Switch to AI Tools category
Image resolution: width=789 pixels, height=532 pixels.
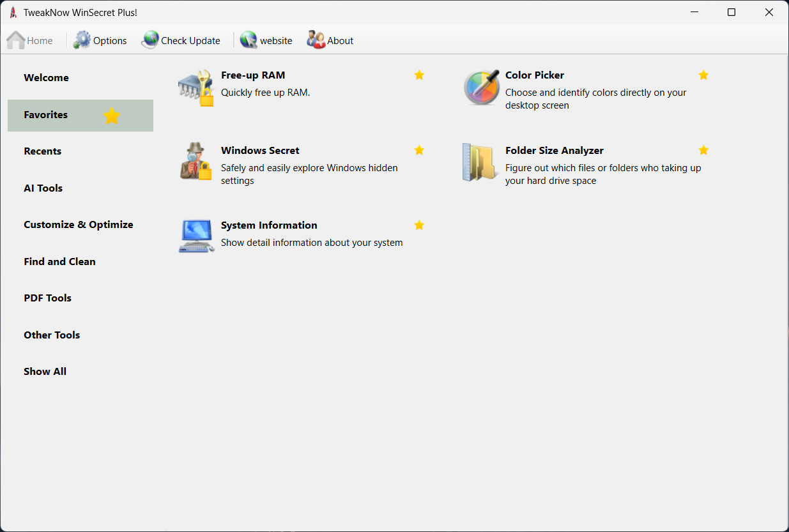(43, 188)
